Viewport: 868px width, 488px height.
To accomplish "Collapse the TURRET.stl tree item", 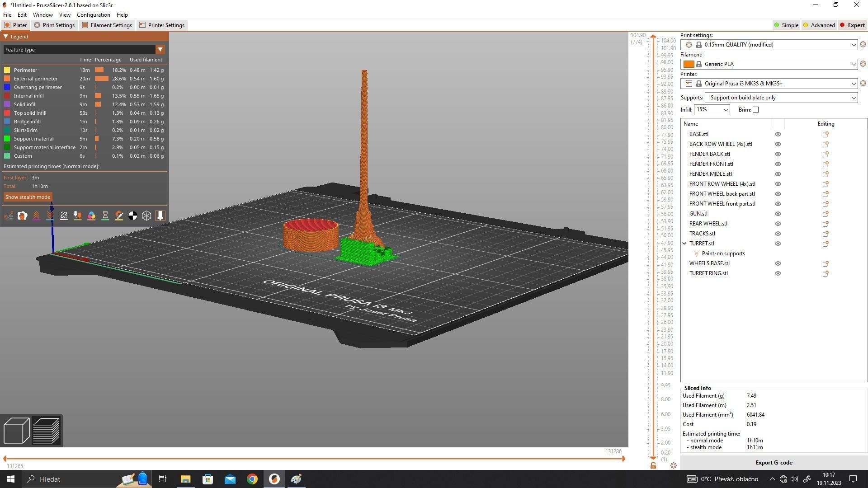I will 684,244.
